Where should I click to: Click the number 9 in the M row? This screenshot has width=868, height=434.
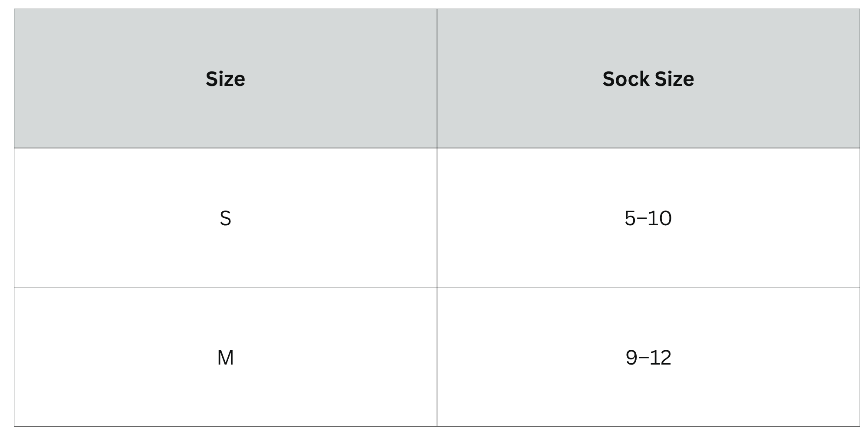point(631,357)
